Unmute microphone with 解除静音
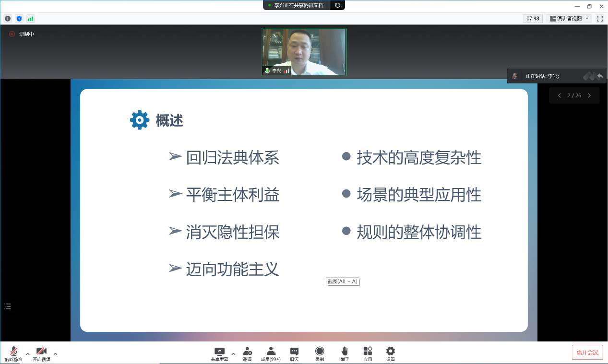Image resolution: width=608 pixels, height=364 pixels. click(x=14, y=353)
